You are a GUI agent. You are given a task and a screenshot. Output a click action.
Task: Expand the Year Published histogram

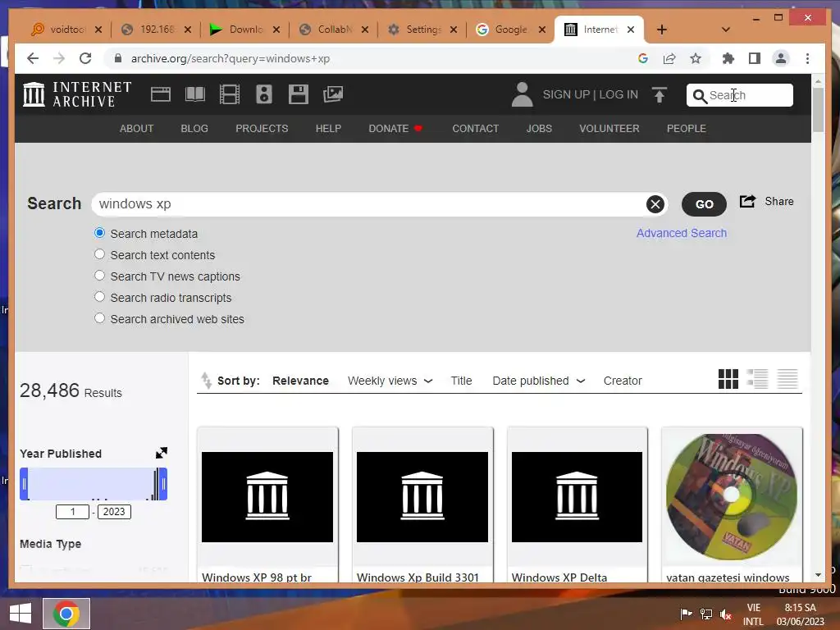pyautogui.click(x=162, y=453)
